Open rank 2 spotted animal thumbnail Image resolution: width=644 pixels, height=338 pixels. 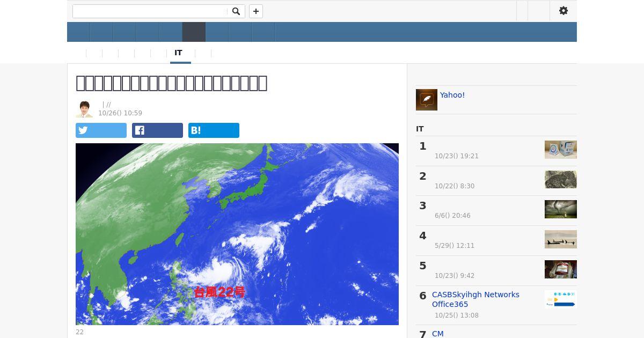561,180
